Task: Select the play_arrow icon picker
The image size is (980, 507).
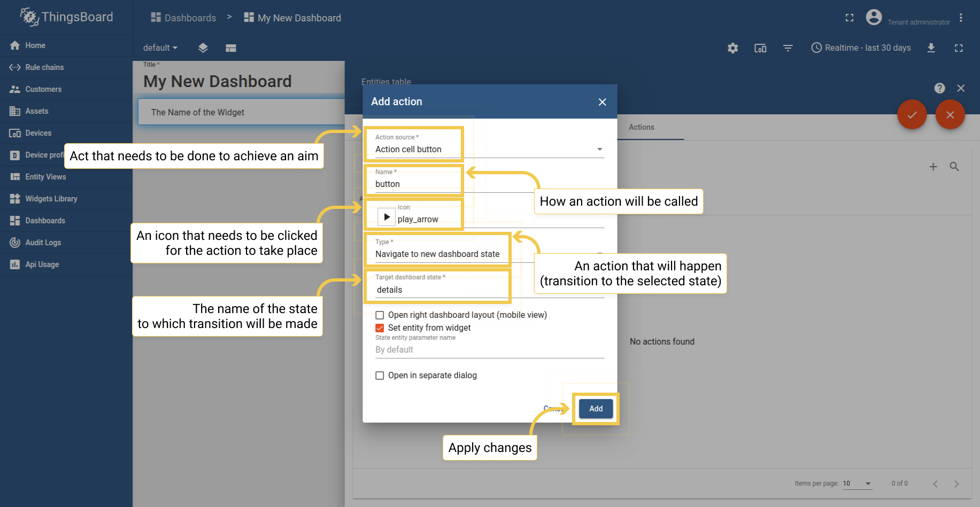Action: [x=387, y=217]
